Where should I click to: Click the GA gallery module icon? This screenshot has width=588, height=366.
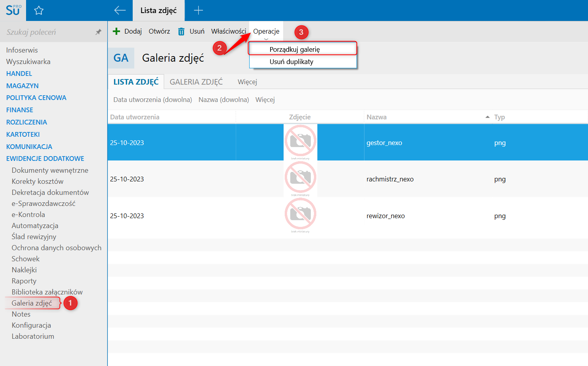click(x=121, y=58)
